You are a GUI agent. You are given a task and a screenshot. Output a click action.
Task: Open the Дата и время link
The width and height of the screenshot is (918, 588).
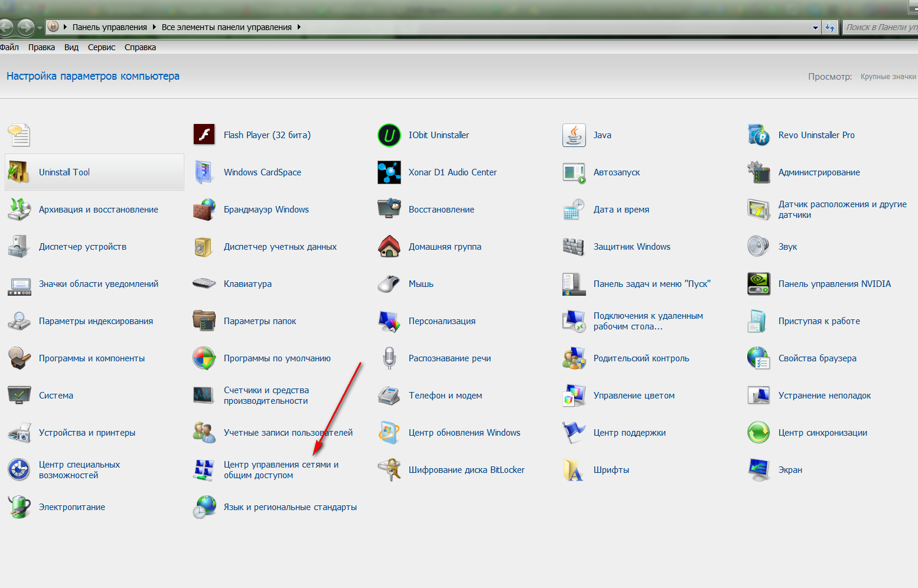[621, 210]
